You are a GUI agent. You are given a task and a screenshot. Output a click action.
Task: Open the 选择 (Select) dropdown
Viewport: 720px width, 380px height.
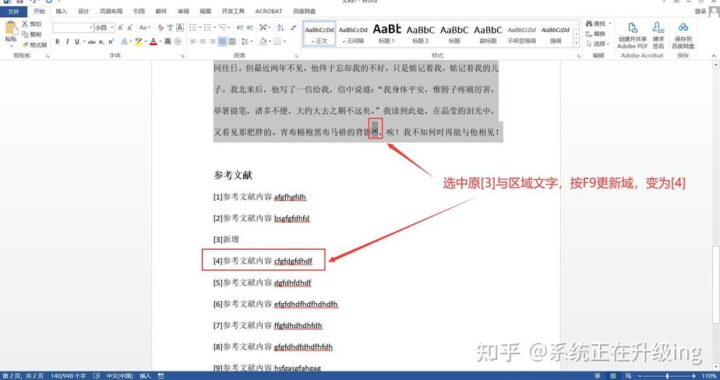point(598,44)
